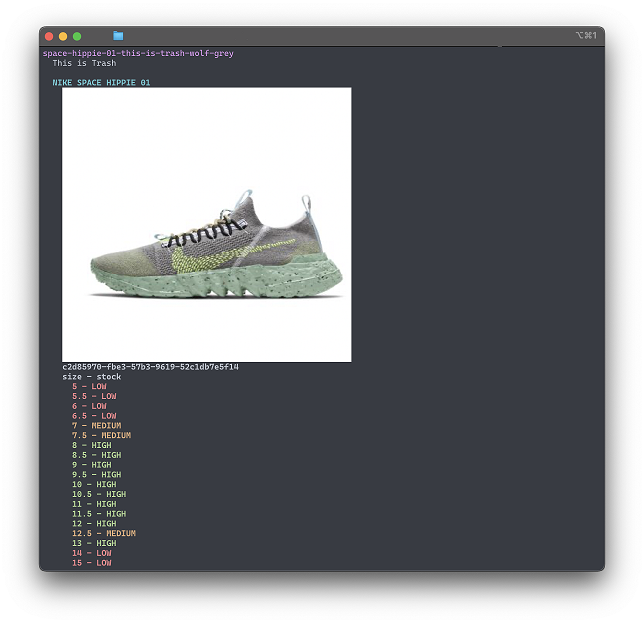The image size is (644, 623).
Task: Close the terminal window with red button
Action: point(49,36)
